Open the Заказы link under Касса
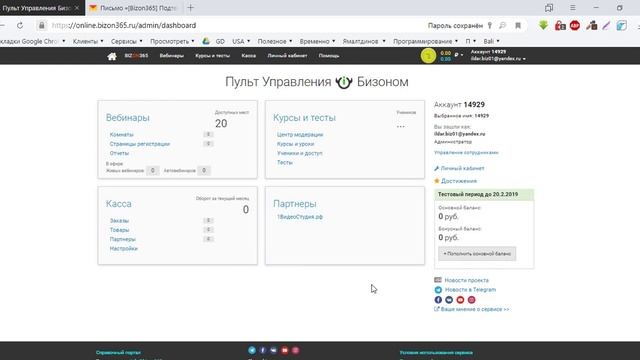This screenshot has width=640, height=360. tap(119, 220)
